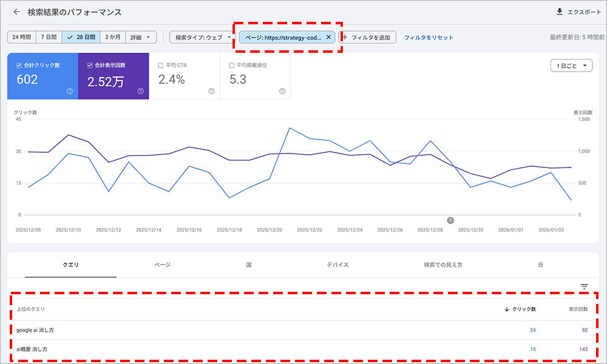Open the table filter rows icon

(584, 286)
